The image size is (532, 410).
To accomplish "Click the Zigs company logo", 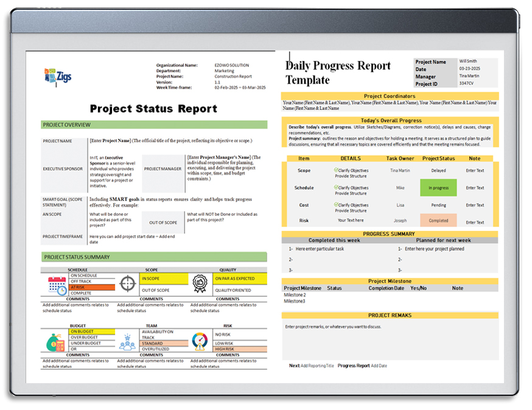I will [58, 74].
